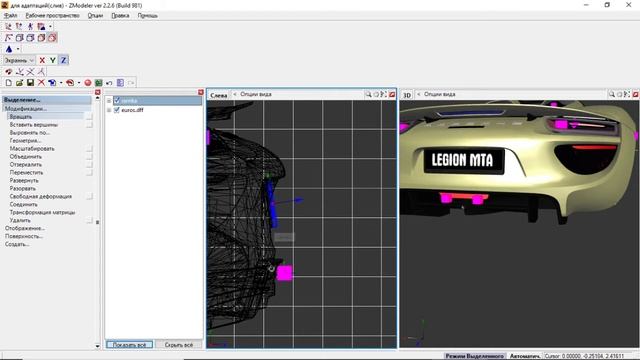
Task: Click scroll down arrow of tools panel
Action: 98,346
